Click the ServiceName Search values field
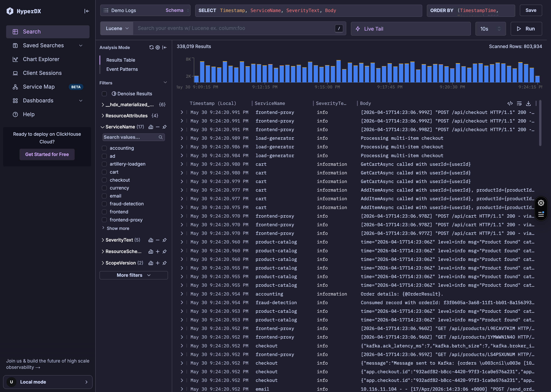 134,137
